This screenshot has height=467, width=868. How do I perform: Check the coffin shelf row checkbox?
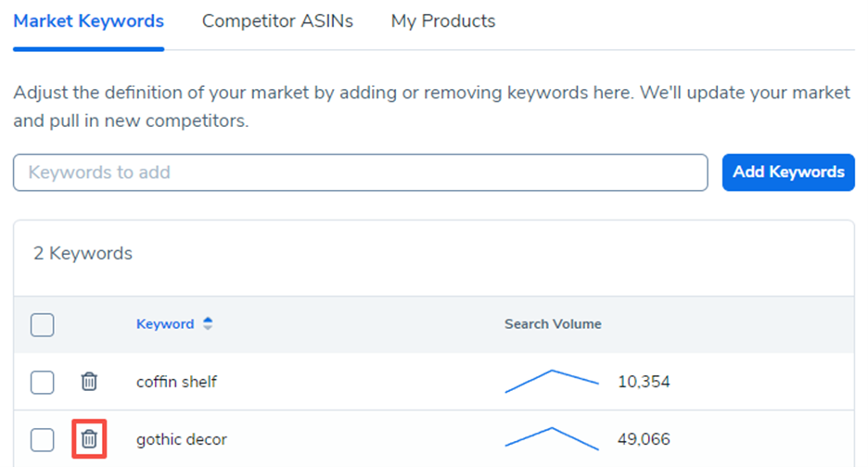(x=43, y=382)
